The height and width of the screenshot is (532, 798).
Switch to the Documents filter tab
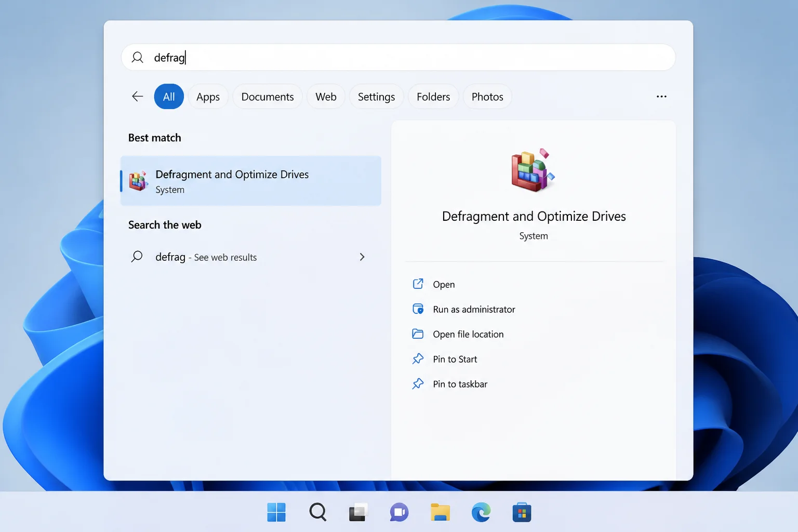coord(268,97)
